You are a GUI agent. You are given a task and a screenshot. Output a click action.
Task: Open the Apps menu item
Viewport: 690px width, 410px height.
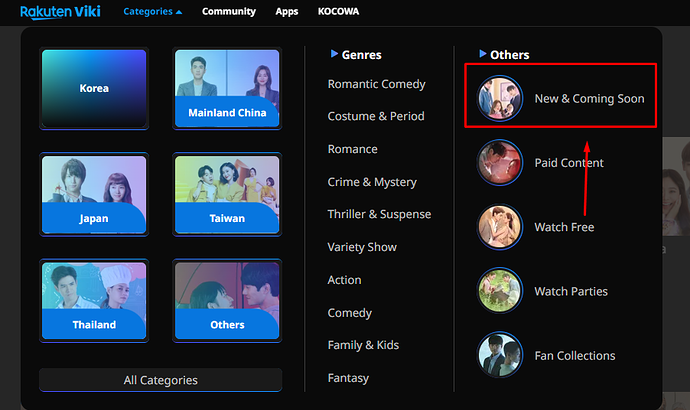pos(287,11)
